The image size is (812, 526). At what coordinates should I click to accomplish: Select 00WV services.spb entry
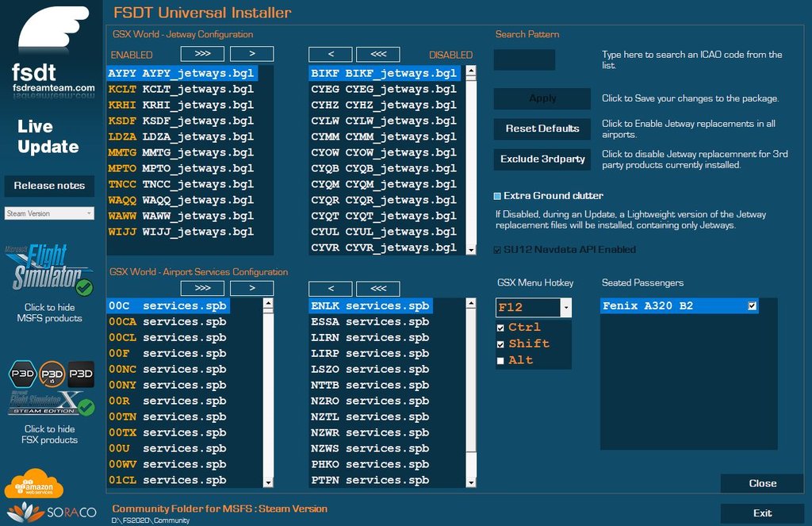tap(168, 464)
